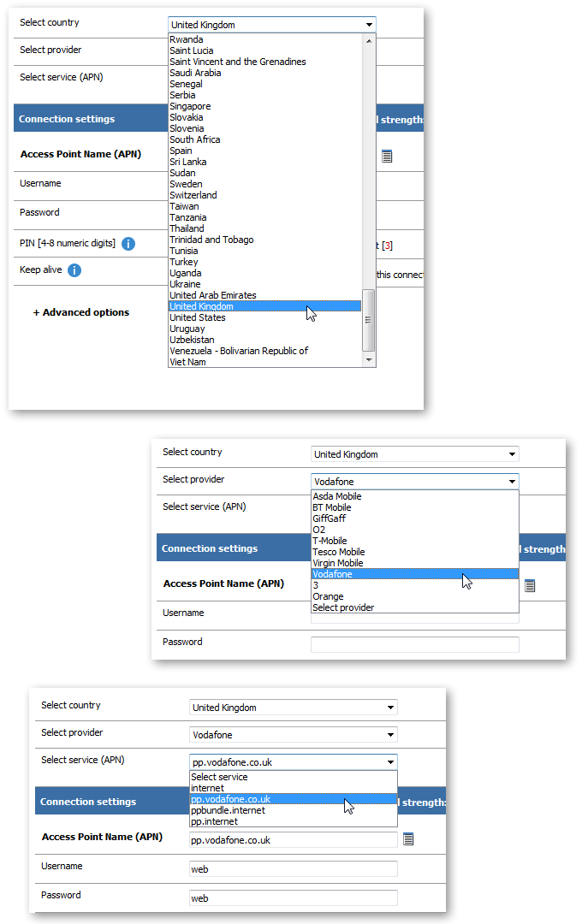Open country dropdown in bottom panel
Screen dimensions: 582x924
293,708
